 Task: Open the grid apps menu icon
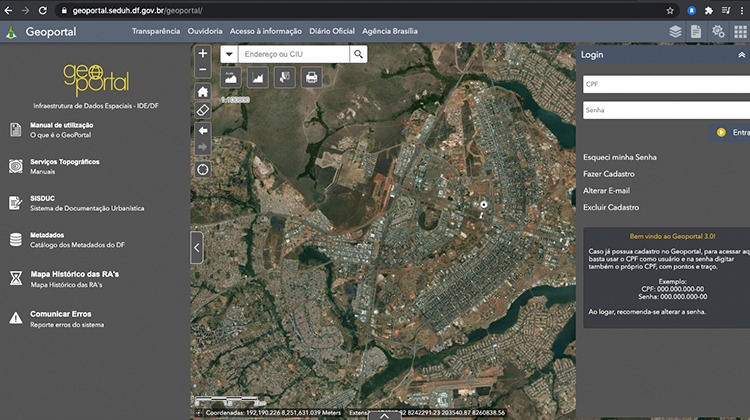[739, 31]
